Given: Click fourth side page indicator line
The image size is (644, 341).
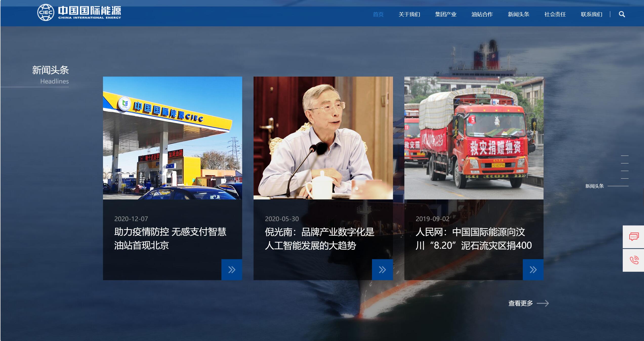Looking at the screenshot, I should coord(625,178).
